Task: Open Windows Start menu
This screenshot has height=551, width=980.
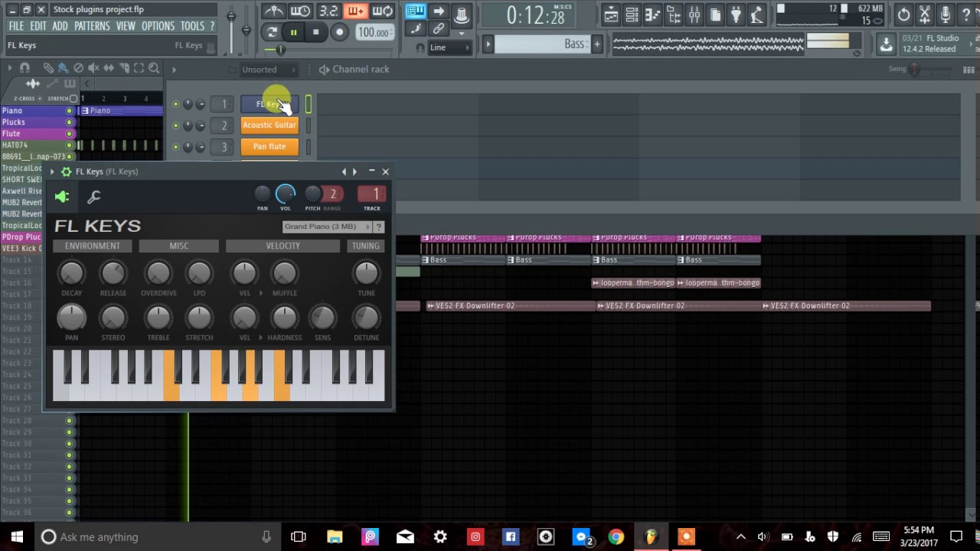Action: click(17, 536)
